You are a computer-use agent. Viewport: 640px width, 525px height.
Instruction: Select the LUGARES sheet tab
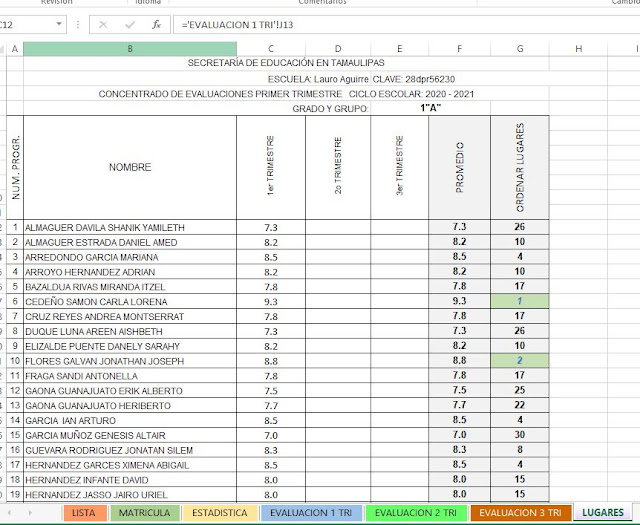click(603, 513)
